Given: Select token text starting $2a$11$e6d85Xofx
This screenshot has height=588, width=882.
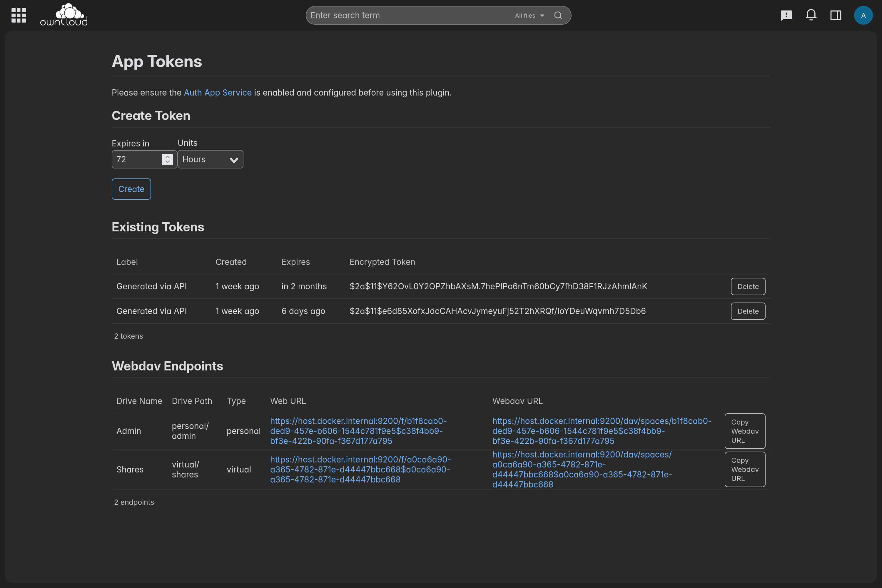Looking at the screenshot, I should click(498, 311).
